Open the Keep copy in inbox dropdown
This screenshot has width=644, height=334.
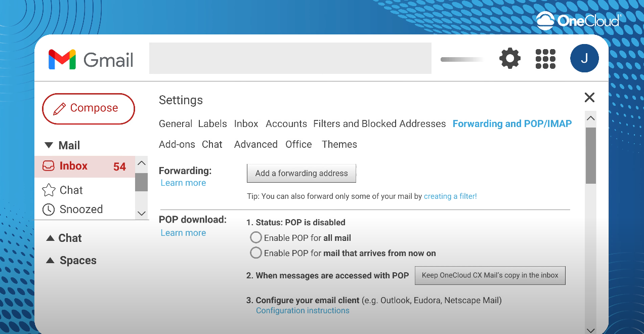(490, 276)
